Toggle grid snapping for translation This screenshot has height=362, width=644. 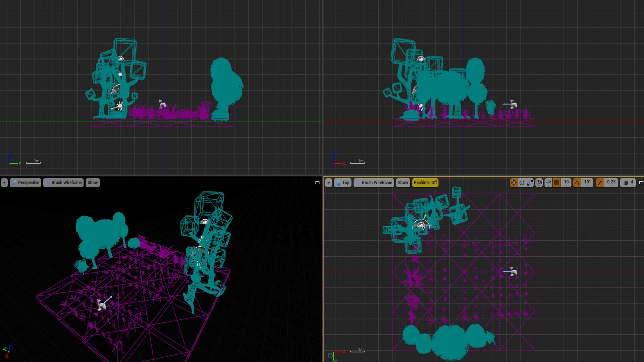tap(557, 183)
